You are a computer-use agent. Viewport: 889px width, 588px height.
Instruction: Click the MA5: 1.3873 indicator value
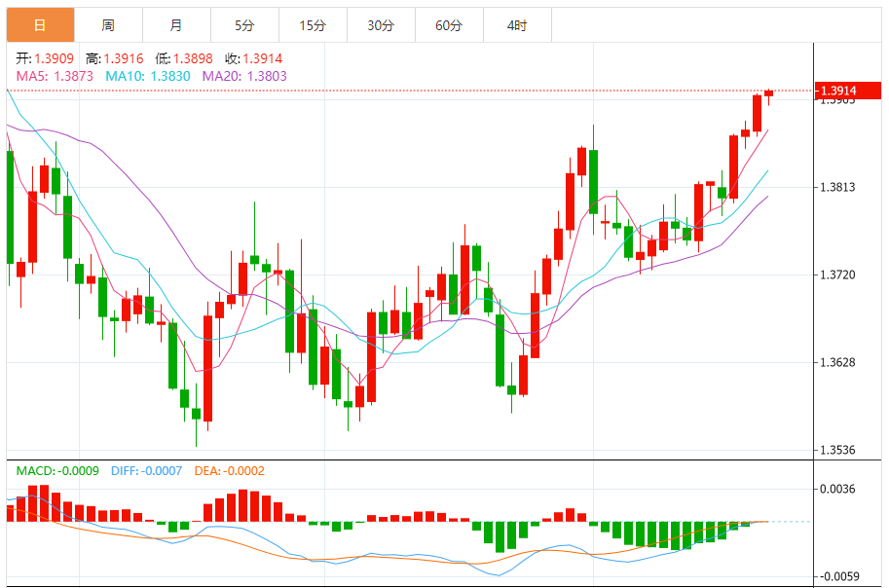pyautogui.click(x=55, y=76)
